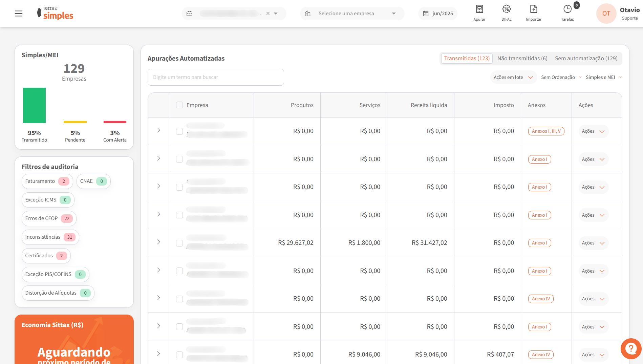Switch to Sem automatização (129) tab
The height and width of the screenshot is (364, 643).
pyautogui.click(x=586, y=59)
